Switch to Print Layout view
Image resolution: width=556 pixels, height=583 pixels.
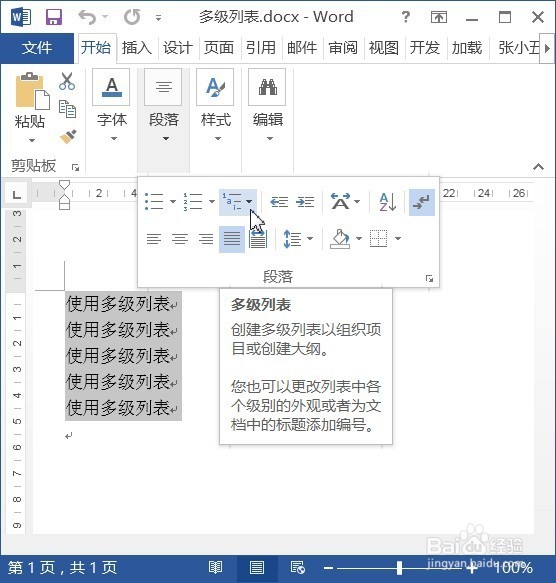[257, 568]
